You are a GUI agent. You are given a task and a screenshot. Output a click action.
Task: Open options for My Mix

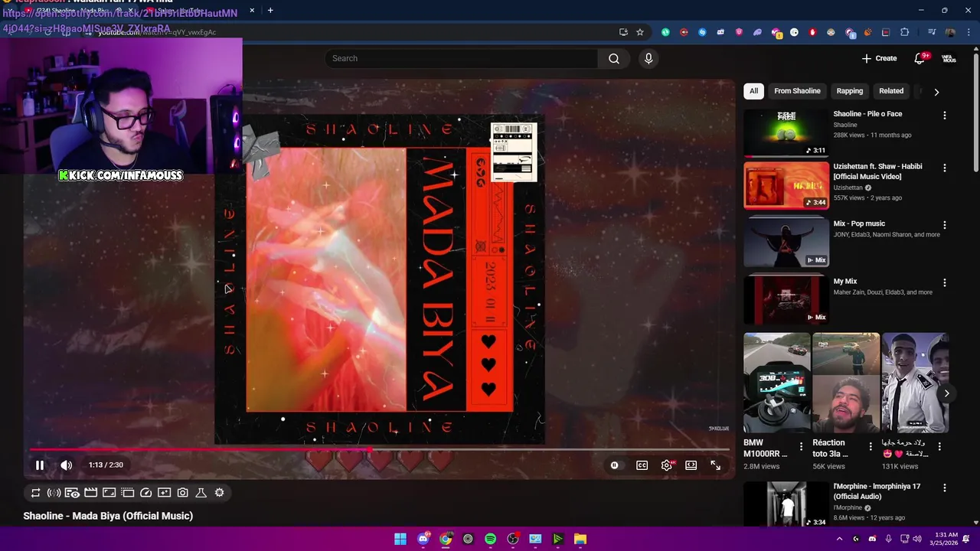click(x=944, y=282)
